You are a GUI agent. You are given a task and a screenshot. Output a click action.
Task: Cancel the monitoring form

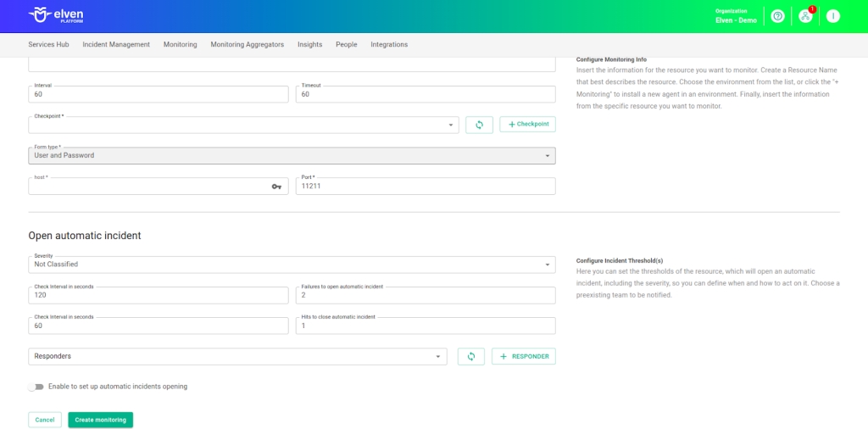pyautogui.click(x=45, y=420)
